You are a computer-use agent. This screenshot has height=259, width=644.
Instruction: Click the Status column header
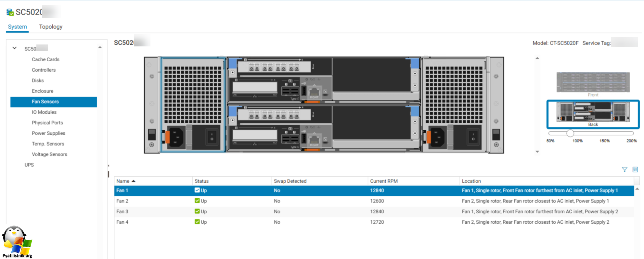pos(232,181)
